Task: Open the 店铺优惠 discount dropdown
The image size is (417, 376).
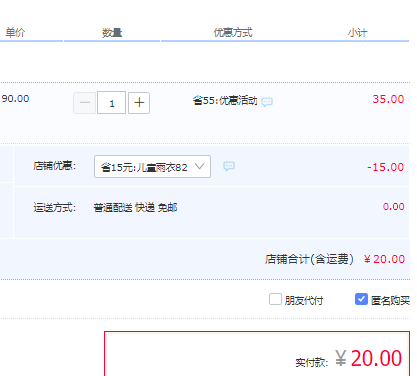Action: coord(152,166)
